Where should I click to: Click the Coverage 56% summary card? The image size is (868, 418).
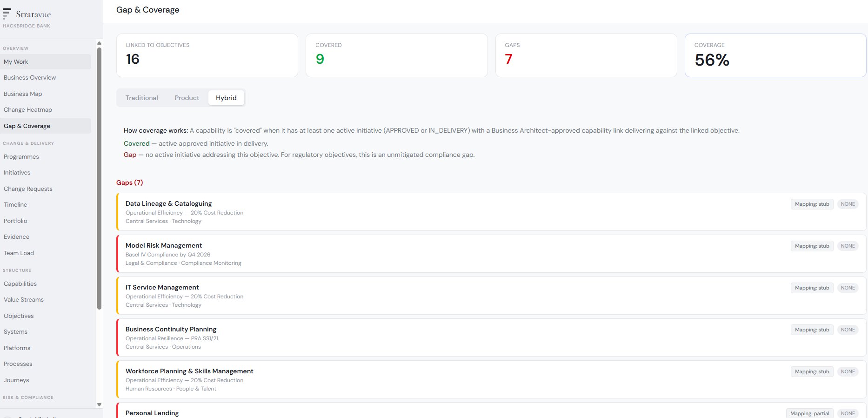[775, 55]
